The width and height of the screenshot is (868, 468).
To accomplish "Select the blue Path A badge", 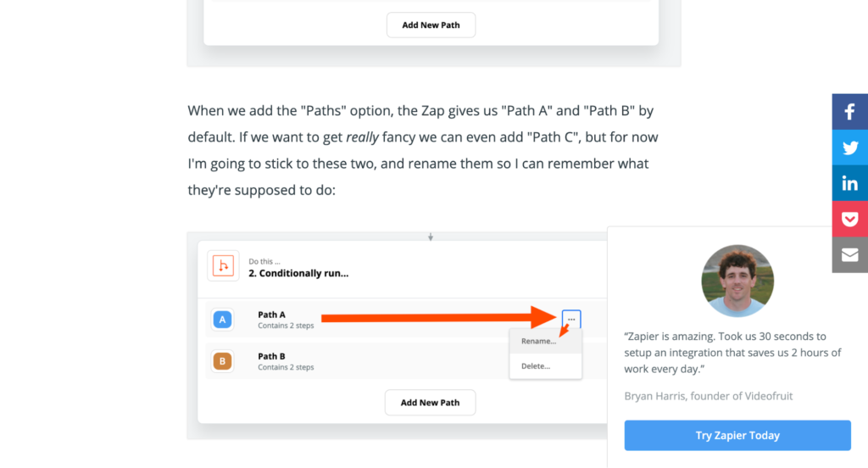I will click(223, 320).
